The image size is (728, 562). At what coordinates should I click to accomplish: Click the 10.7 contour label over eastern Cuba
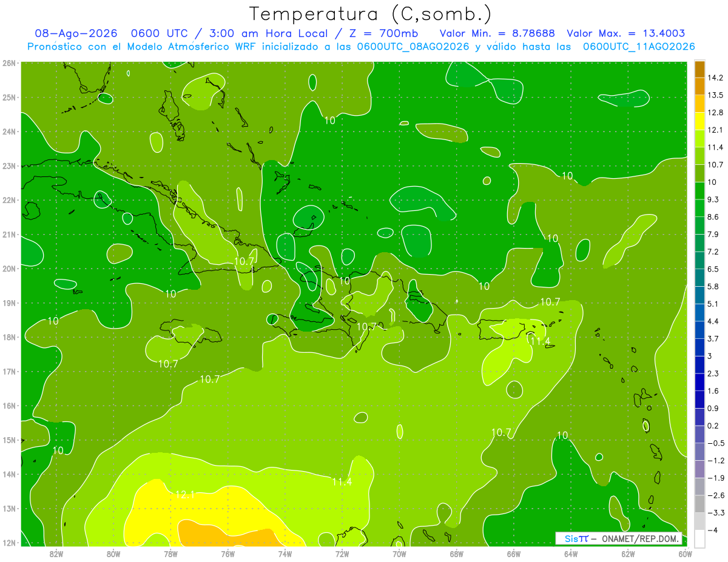(244, 261)
